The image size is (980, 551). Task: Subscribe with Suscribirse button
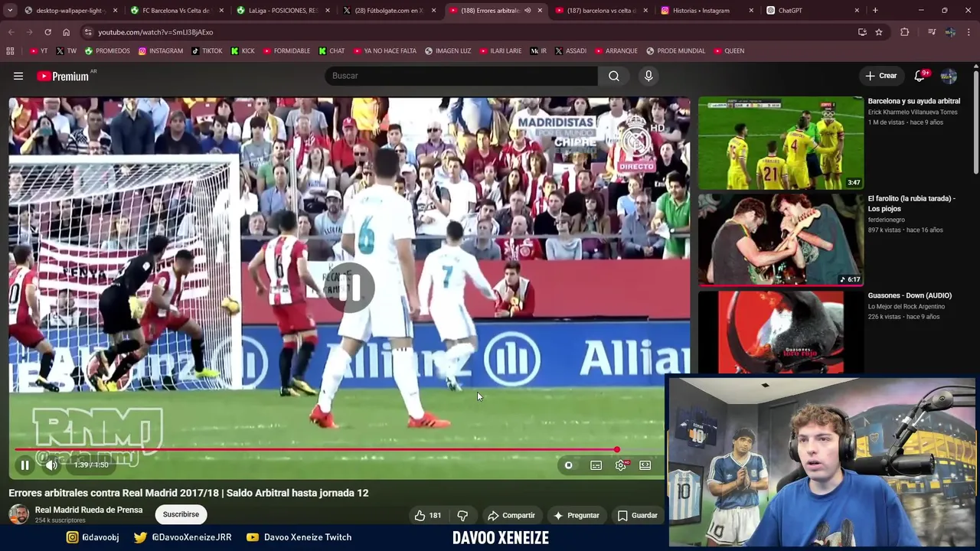pos(181,514)
